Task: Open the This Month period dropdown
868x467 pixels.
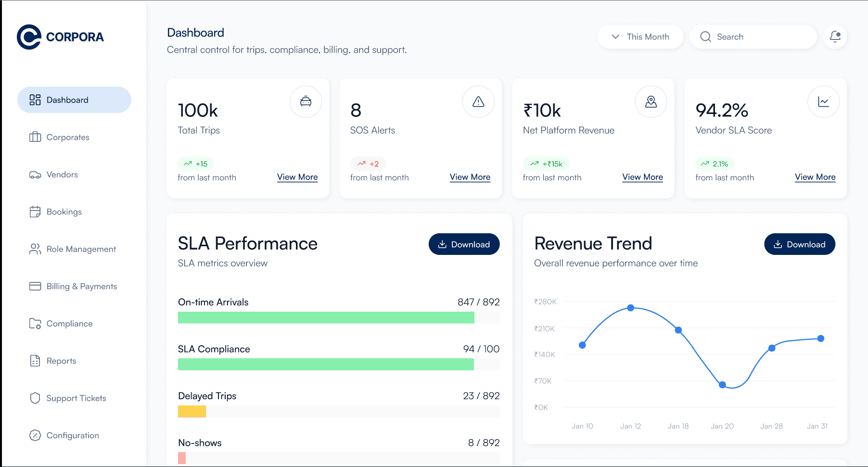Action: click(x=640, y=37)
